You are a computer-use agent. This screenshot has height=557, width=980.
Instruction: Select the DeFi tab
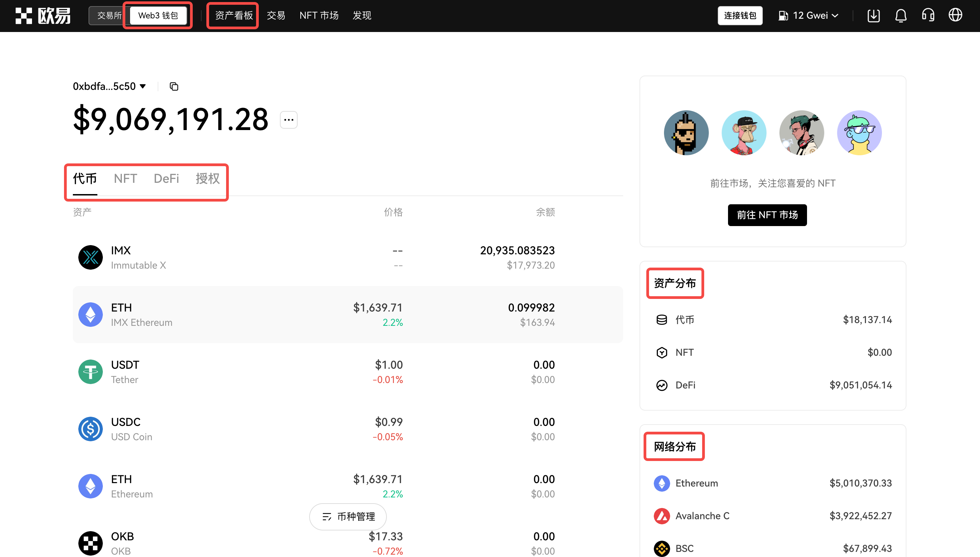coord(167,179)
